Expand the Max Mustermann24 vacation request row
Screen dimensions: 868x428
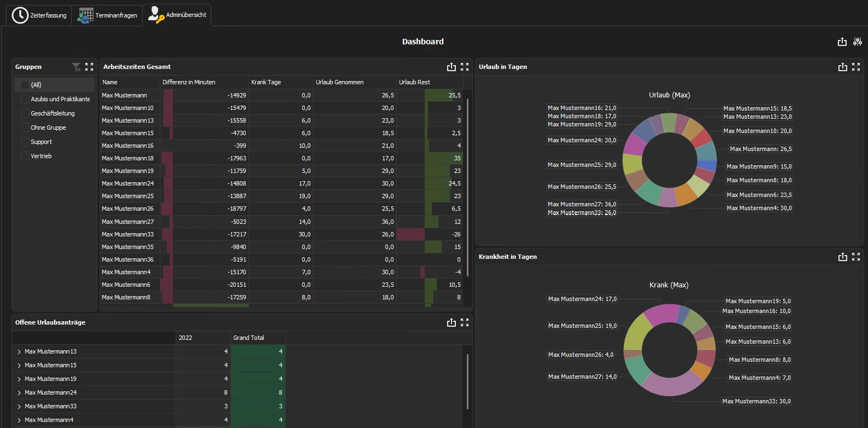pos(19,392)
